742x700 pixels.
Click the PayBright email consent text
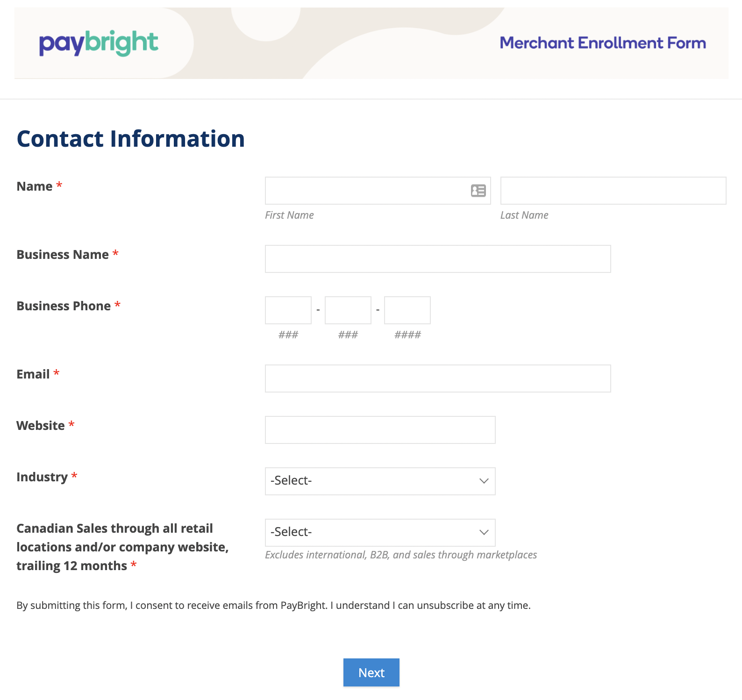click(x=273, y=606)
